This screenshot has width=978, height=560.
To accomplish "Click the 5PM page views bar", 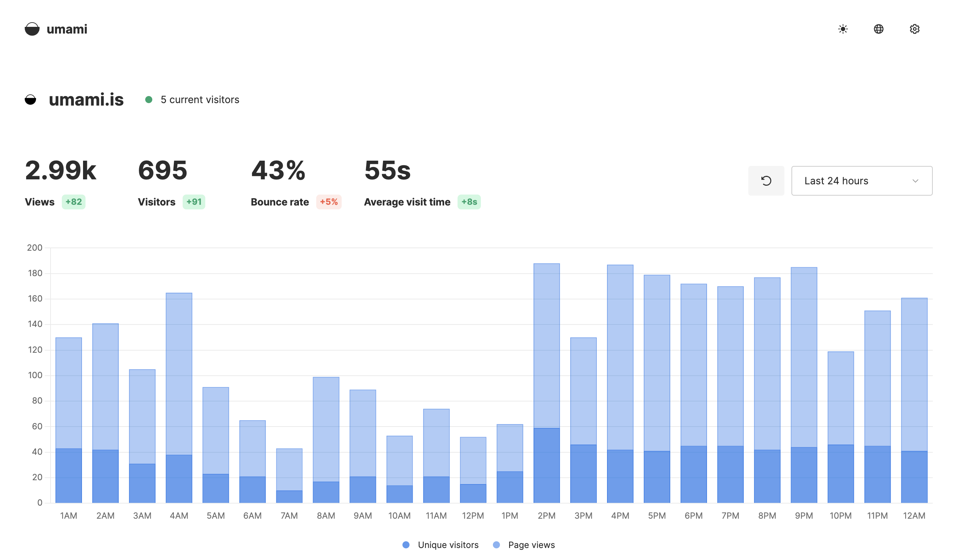I will [x=657, y=363].
